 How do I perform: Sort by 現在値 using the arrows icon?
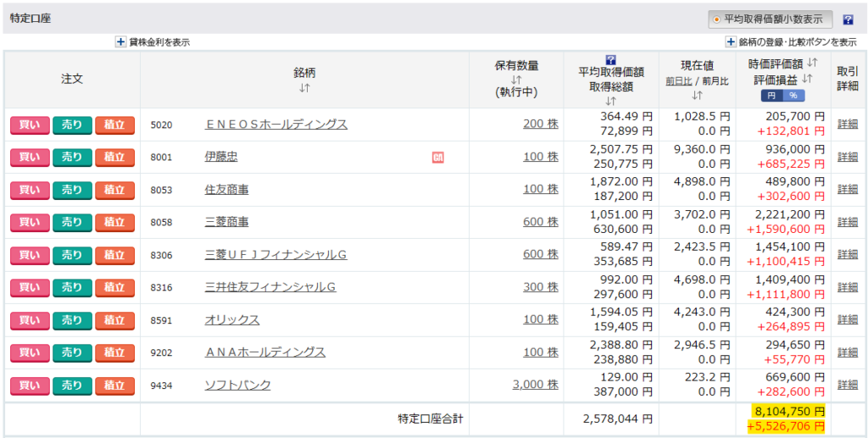click(x=697, y=96)
